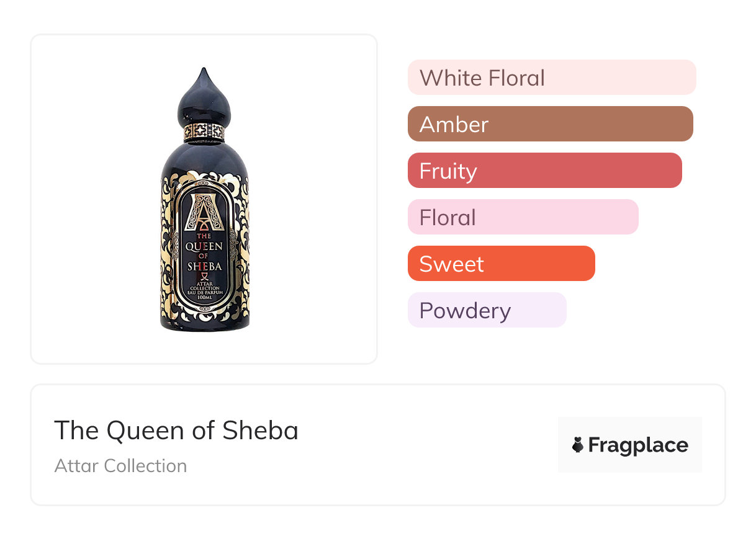Click the QUEEN text on the bottle label
This screenshot has width=756, height=536.
[x=204, y=246]
